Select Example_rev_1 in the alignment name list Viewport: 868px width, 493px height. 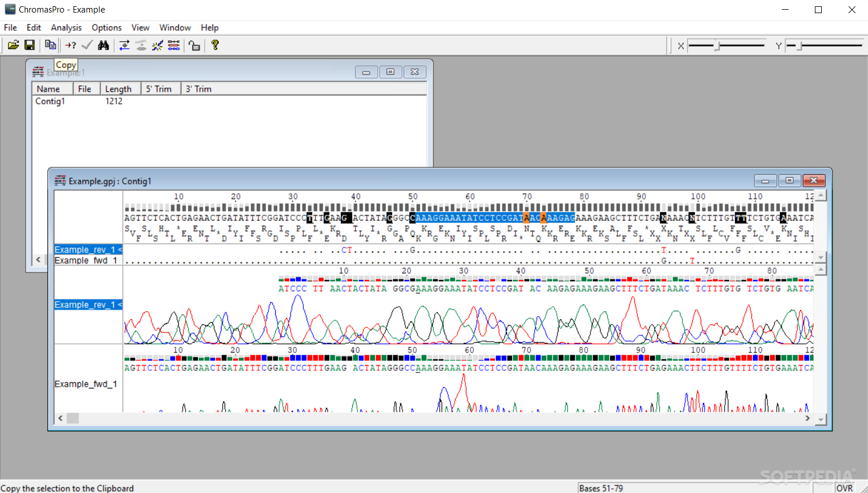[x=89, y=250]
